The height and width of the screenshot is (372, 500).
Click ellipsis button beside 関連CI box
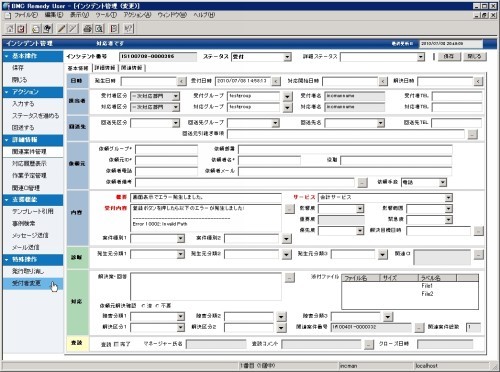pyautogui.click(x=479, y=255)
